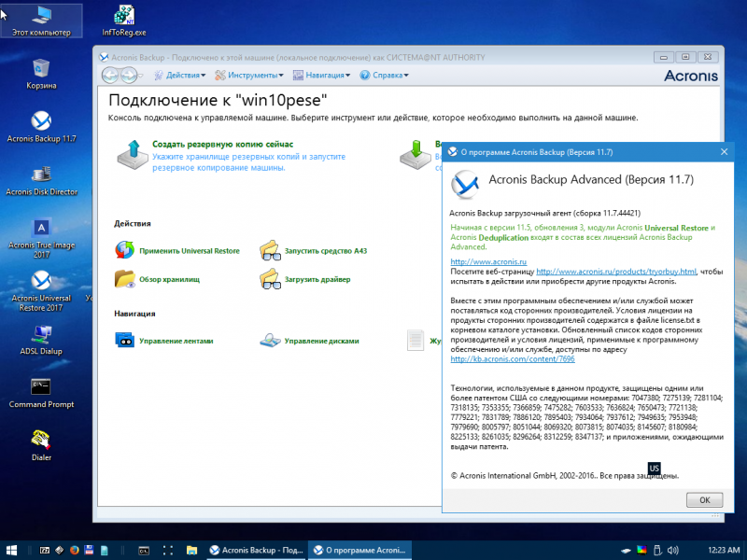Click Применить Universal Restore
The width and height of the screenshot is (747, 560).
(x=190, y=251)
